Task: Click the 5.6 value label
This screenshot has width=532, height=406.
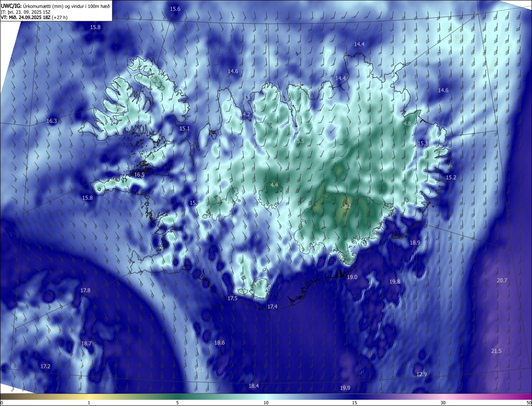Action: point(216,198)
